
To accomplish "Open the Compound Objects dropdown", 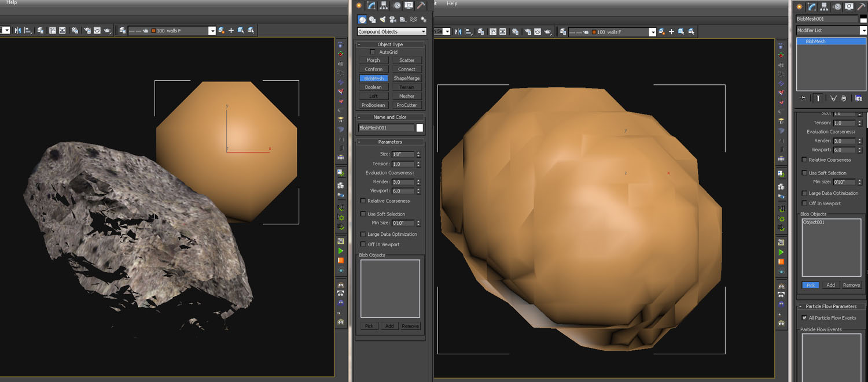I will (x=392, y=32).
